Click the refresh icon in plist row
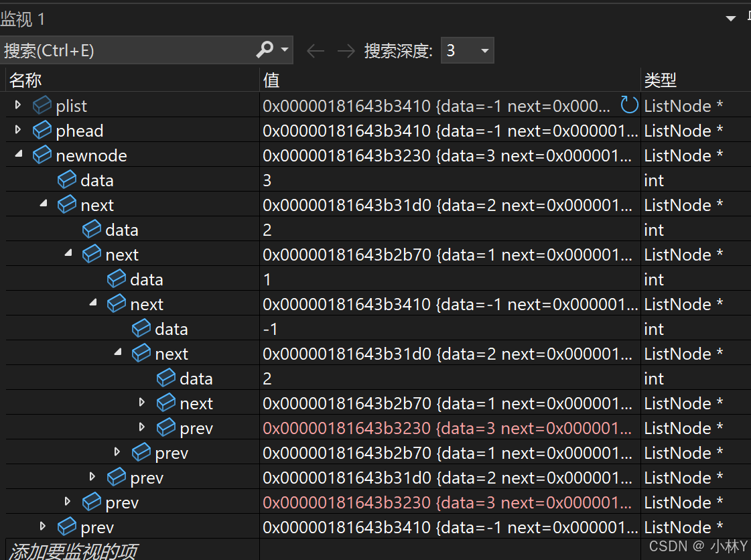The height and width of the screenshot is (560, 751). pos(629,105)
